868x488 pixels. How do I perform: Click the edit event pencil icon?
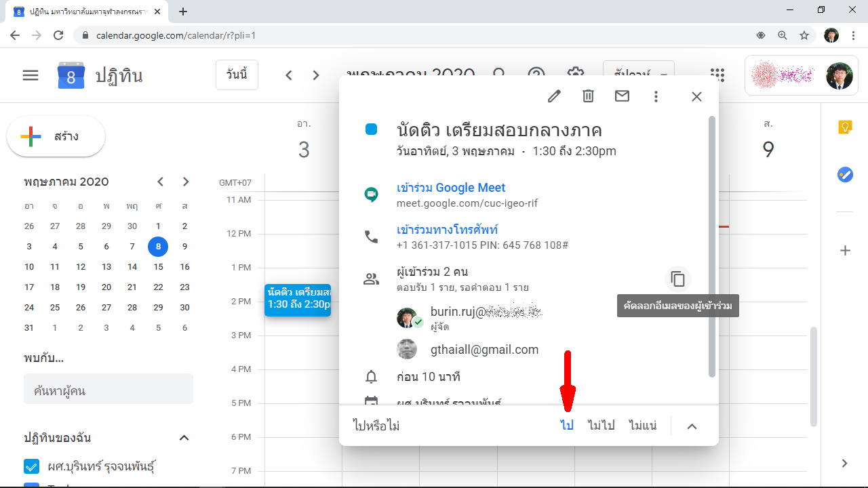[554, 96]
